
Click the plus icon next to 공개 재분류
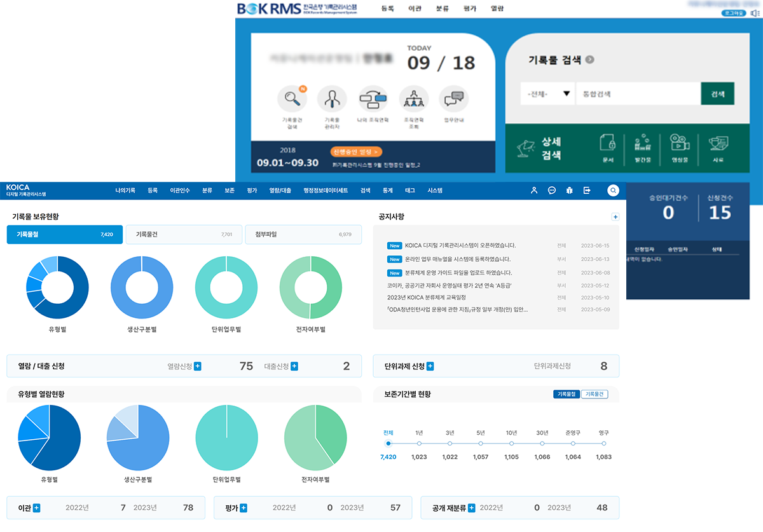471,508
